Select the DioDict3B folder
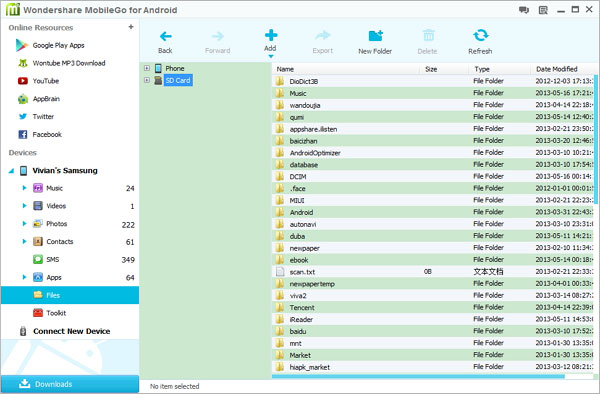Viewport: 600px width, 394px height. (x=433, y=81)
